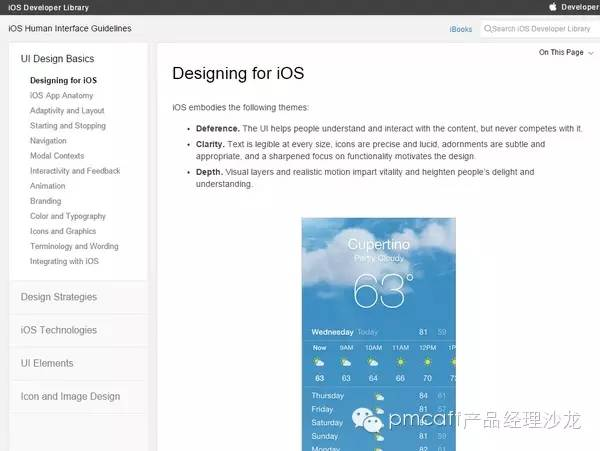Viewport: 600px width, 451px height.
Task: Click the bold word Depth
Action: 209,172
